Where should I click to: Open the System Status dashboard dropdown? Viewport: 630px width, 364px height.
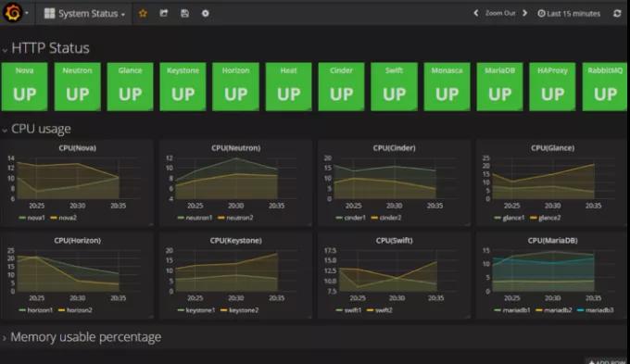pos(85,13)
